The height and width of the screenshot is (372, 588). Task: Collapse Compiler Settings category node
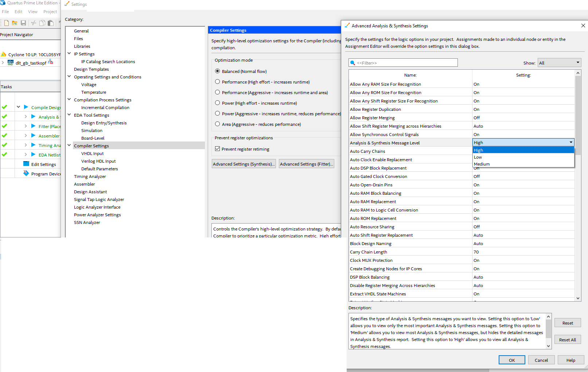pyautogui.click(x=69, y=146)
